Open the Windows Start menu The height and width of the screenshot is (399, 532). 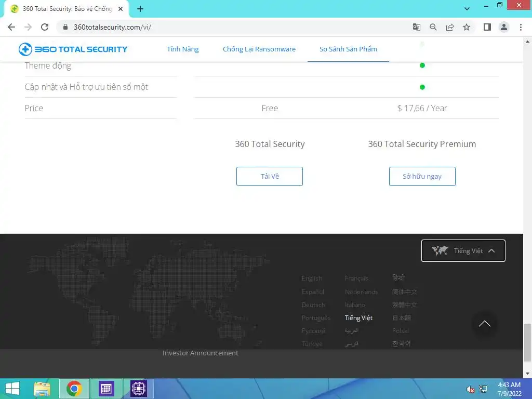(12, 389)
